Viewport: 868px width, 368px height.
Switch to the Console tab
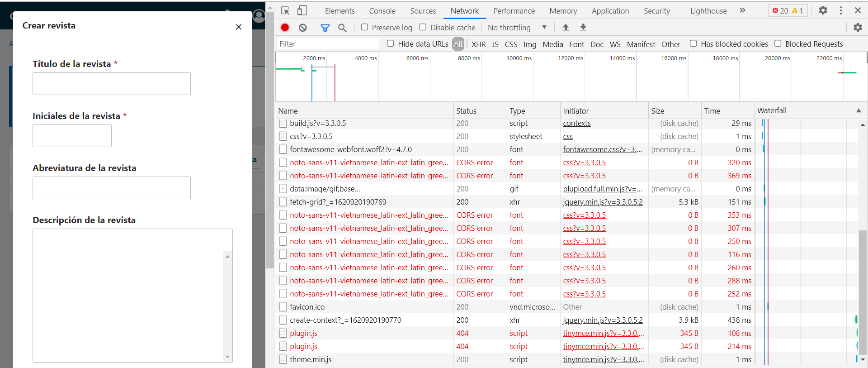(x=382, y=11)
